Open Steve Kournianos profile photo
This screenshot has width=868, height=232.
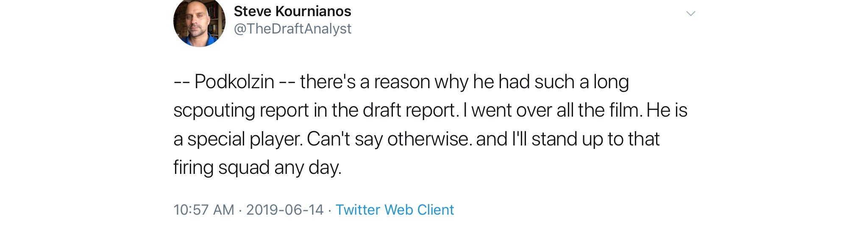point(199,22)
